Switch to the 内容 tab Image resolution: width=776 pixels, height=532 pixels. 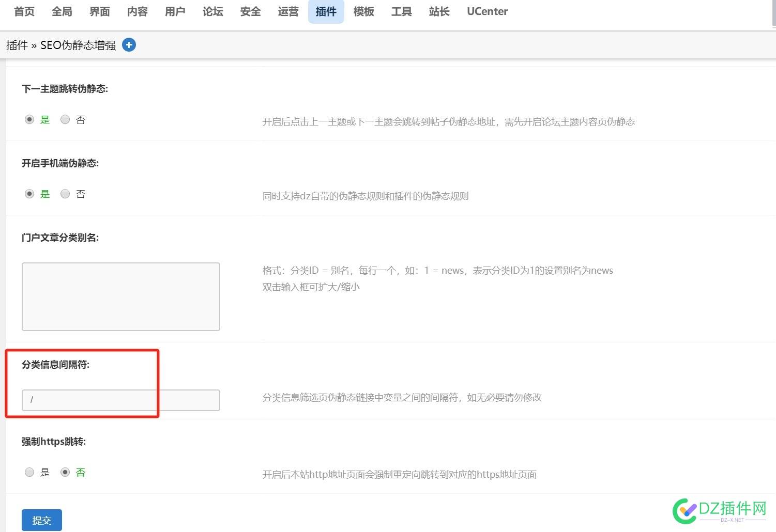pos(138,11)
